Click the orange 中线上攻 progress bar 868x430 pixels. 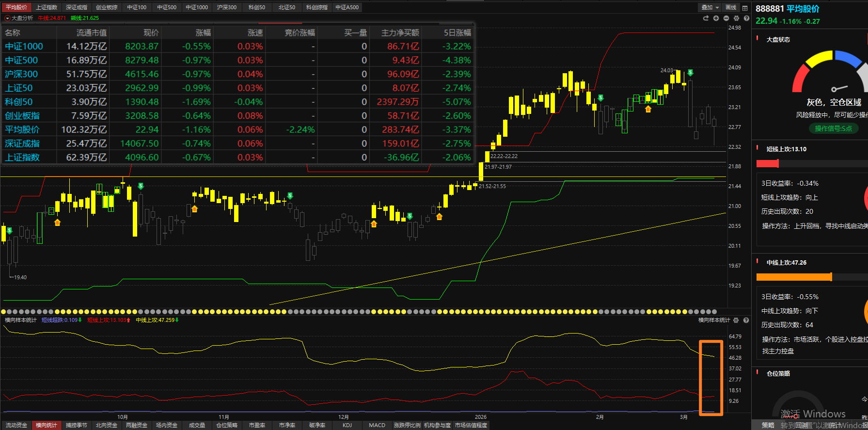click(794, 277)
